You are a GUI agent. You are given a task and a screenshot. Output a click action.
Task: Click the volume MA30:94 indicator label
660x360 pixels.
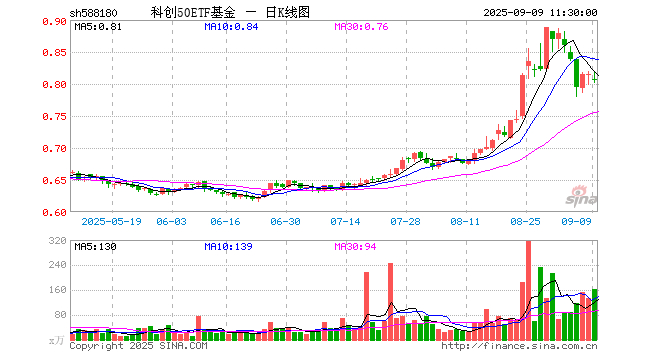pyautogui.click(x=355, y=246)
